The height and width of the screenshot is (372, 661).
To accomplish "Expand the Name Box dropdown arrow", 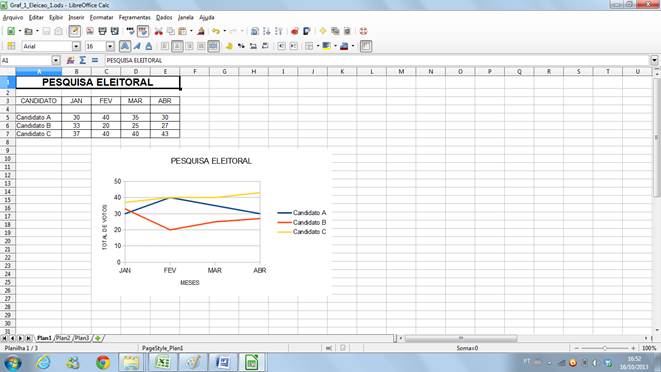I will pos(56,61).
